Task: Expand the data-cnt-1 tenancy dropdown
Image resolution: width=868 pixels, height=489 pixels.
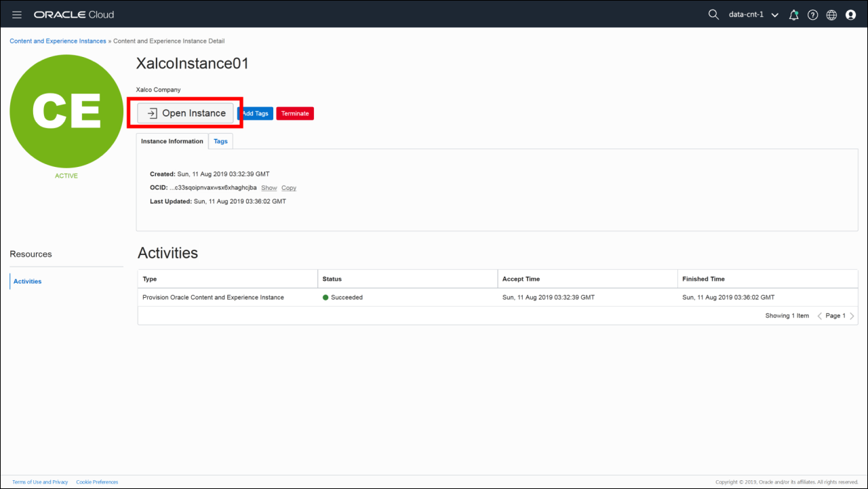Action: click(x=753, y=15)
